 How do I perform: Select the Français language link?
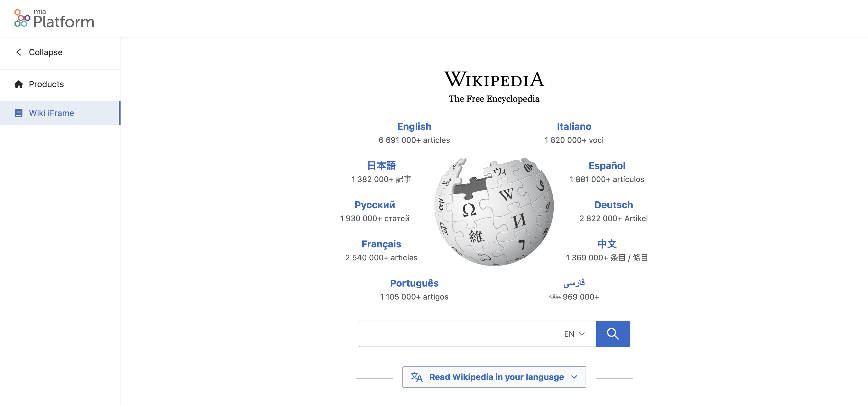pos(381,243)
